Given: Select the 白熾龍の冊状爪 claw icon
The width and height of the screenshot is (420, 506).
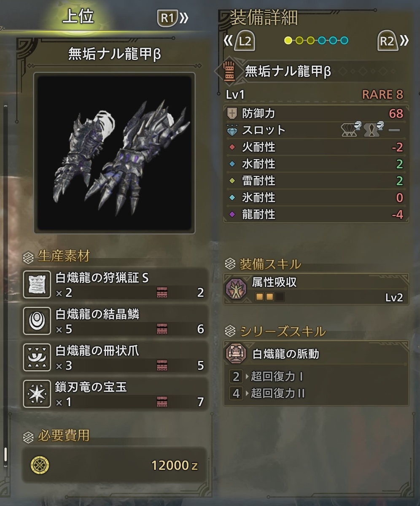Looking at the screenshot, I should (37, 358).
